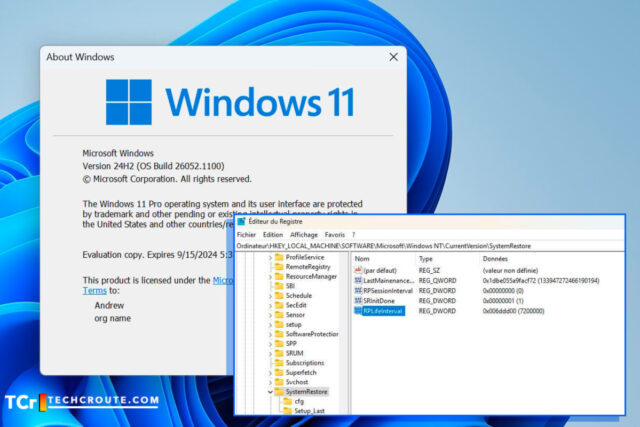Image resolution: width=640 pixels, height=427 pixels.
Task: Select the RPLifeInterval value name
Action: click(x=383, y=311)
